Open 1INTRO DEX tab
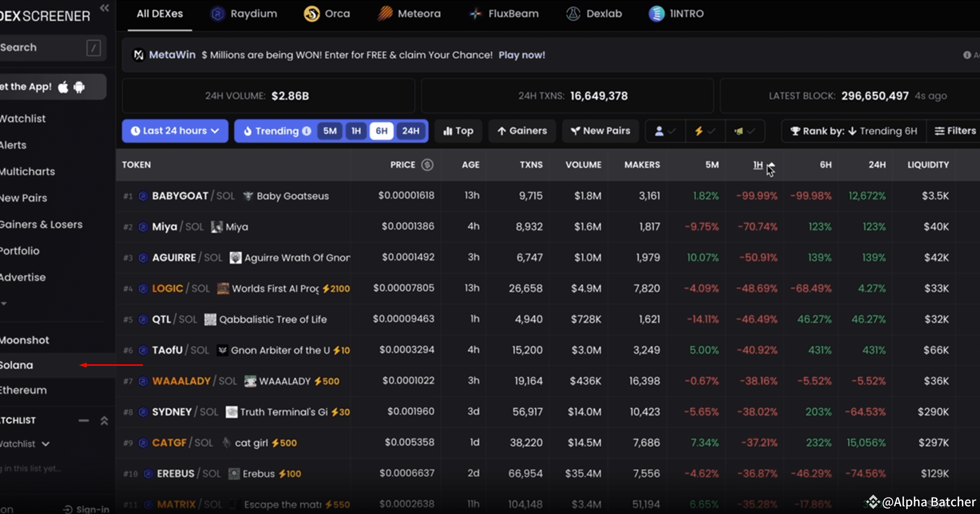 tap(676, 14)
